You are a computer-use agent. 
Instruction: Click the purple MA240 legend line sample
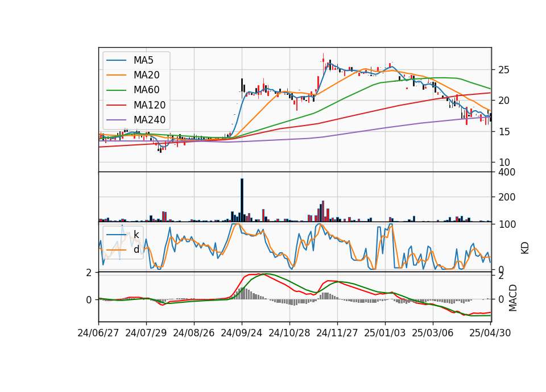click(x=116, y=120)
